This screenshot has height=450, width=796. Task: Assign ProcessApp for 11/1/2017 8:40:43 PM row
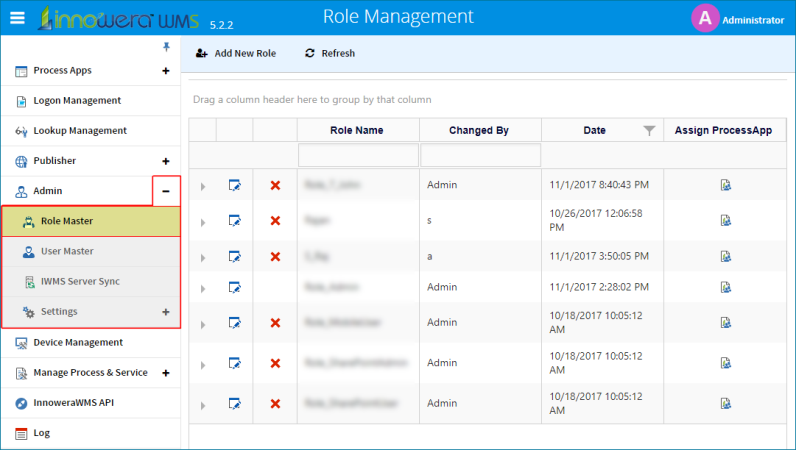point(725,185)
